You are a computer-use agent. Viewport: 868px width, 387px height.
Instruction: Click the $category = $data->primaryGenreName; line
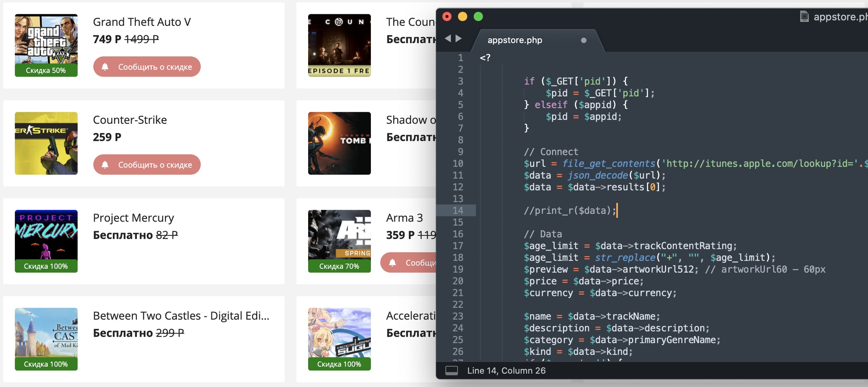622,340
